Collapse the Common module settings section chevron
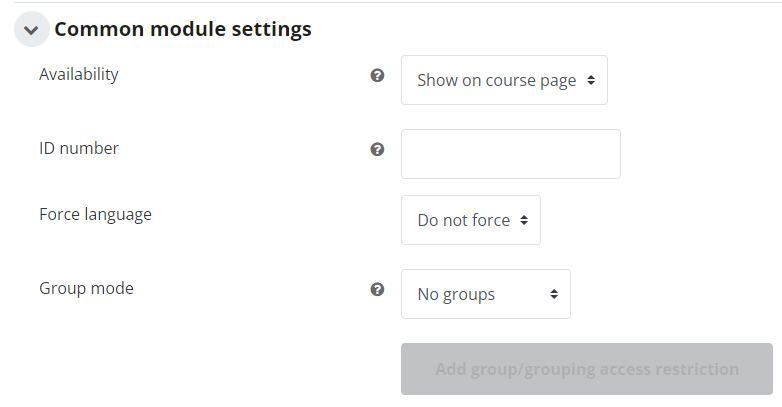 [x=31, y=29]
